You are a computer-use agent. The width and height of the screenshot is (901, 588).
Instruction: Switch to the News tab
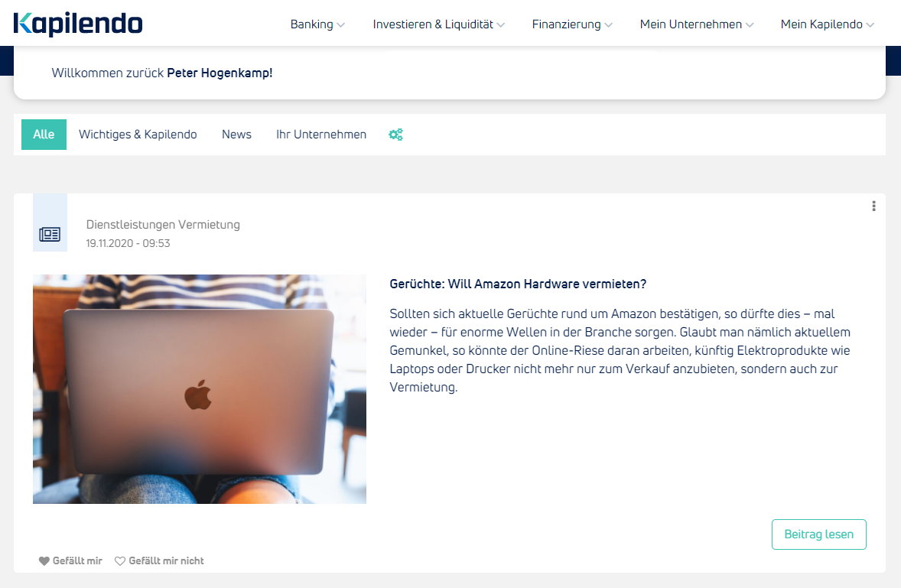coord(237,135)
